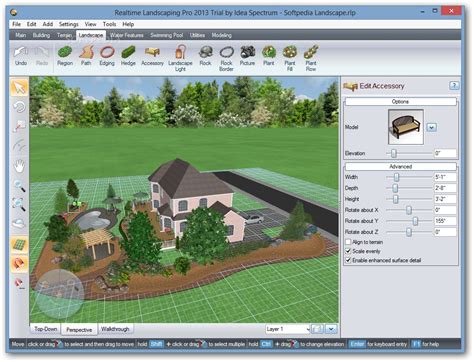Click the Depth slider handle

pos(395,188)
